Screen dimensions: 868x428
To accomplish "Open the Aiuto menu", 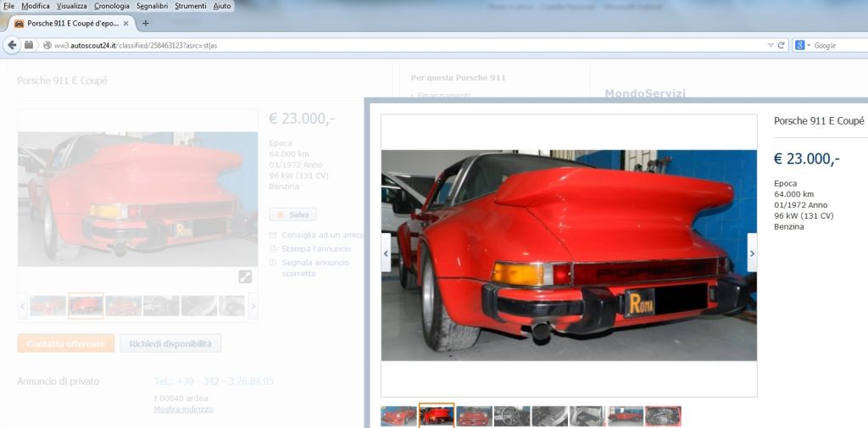I will click(222, 6).
